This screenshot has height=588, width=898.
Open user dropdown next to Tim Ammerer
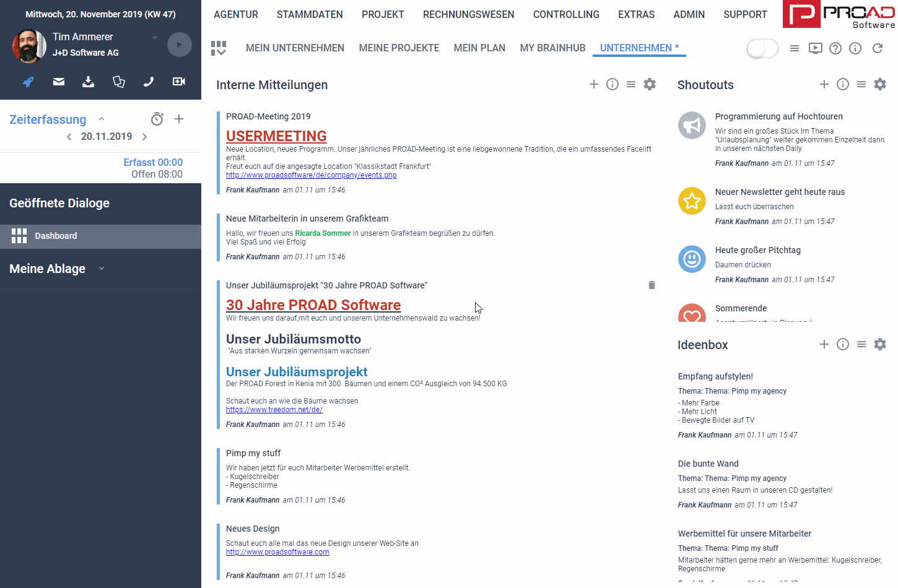(155, 38)
